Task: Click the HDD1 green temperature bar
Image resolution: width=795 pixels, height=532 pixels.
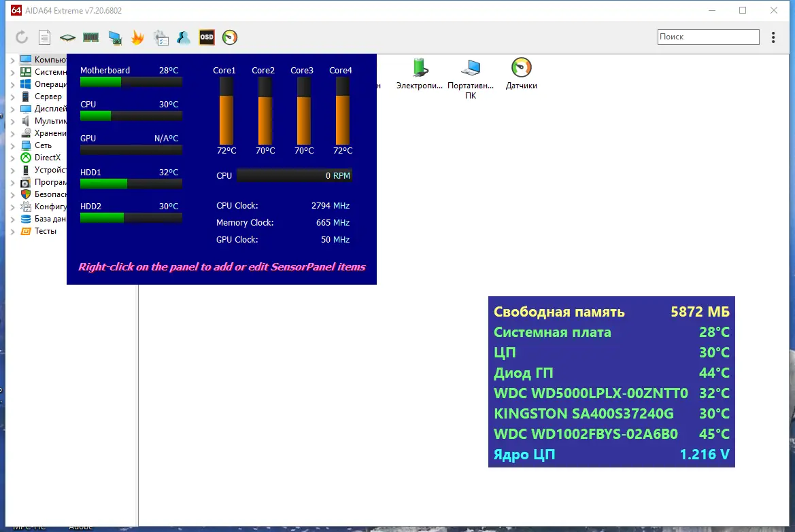Action: pos(131,184)
